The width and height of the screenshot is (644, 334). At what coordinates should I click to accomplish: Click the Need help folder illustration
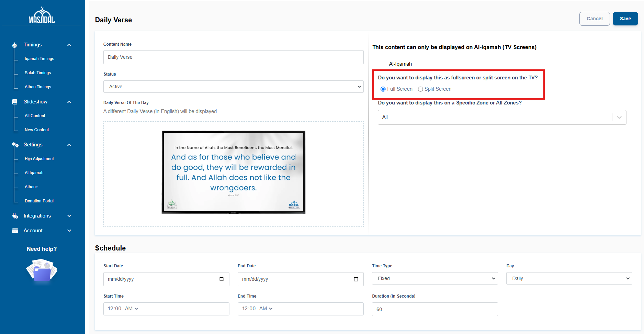pyautogui.click(x=42, y=271)
